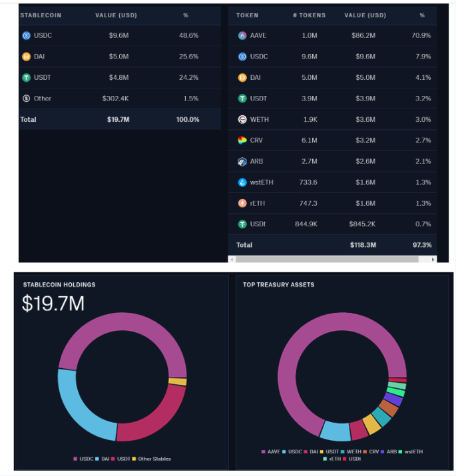
Task: Click the Other icon in stablecoin table
Action: (x=27, y=99)
